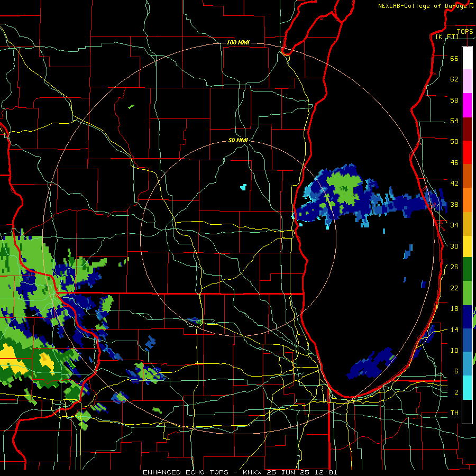Viewport: 476px width, 476px height.
Task: Click the magenta legend color segment
Action: tap(467, 105)
